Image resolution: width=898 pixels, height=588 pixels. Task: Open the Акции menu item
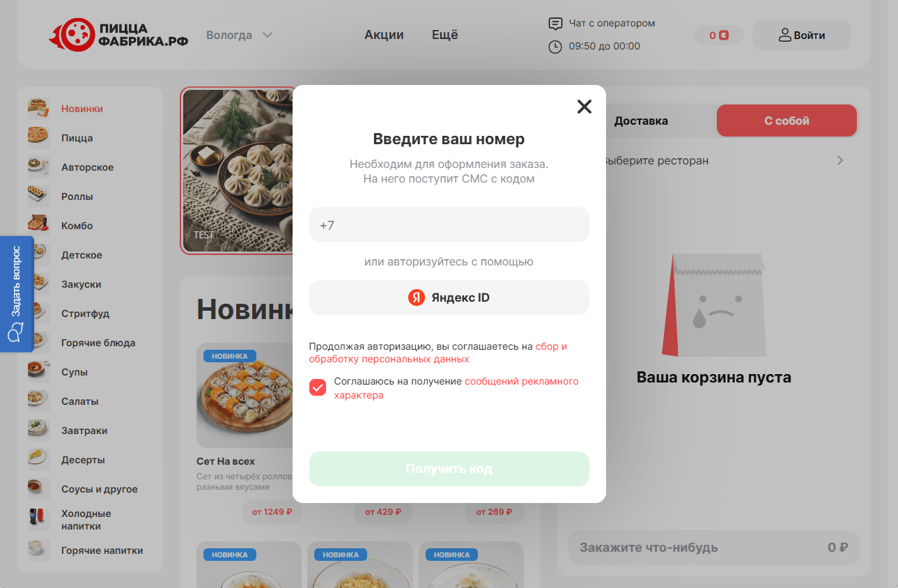click(x=384, y=35)
